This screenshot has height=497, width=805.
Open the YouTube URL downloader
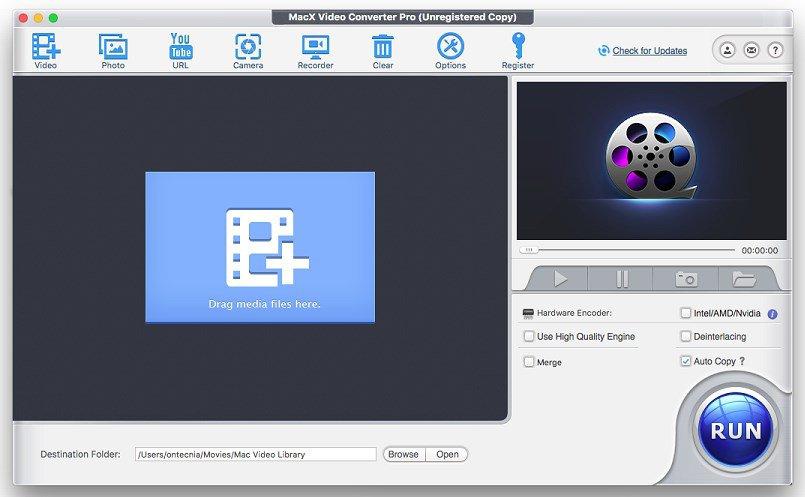pyautogui.click(x=181, y=50)
